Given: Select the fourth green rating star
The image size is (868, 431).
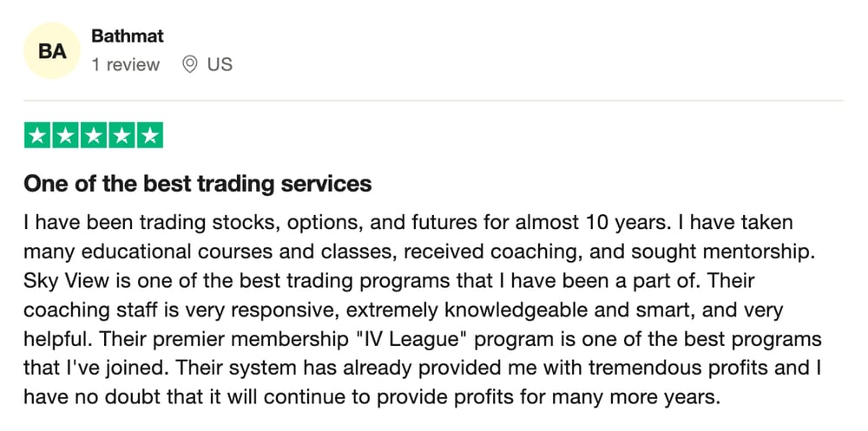Looking at the screenshot, I should click(122, 135).
